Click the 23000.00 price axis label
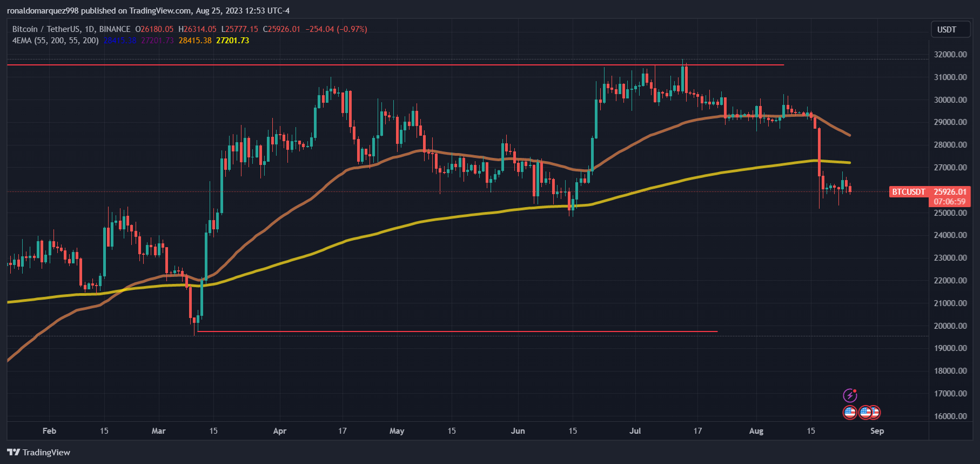Viewport: 980px width, 464px height. pyautogui.click(x=950, y=258)
